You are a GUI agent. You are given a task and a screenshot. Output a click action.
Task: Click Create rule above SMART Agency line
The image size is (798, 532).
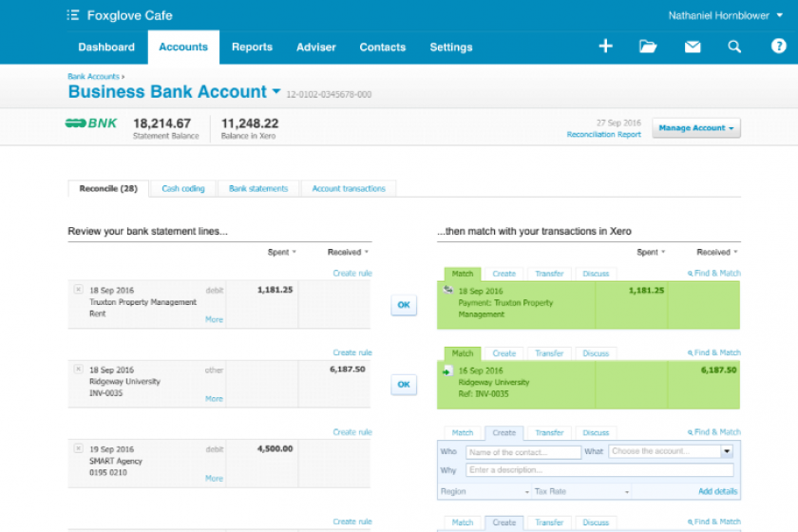352,431
